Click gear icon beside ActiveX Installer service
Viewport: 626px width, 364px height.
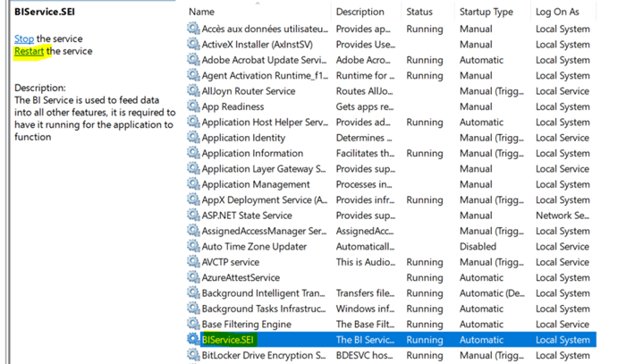point(193,45)
